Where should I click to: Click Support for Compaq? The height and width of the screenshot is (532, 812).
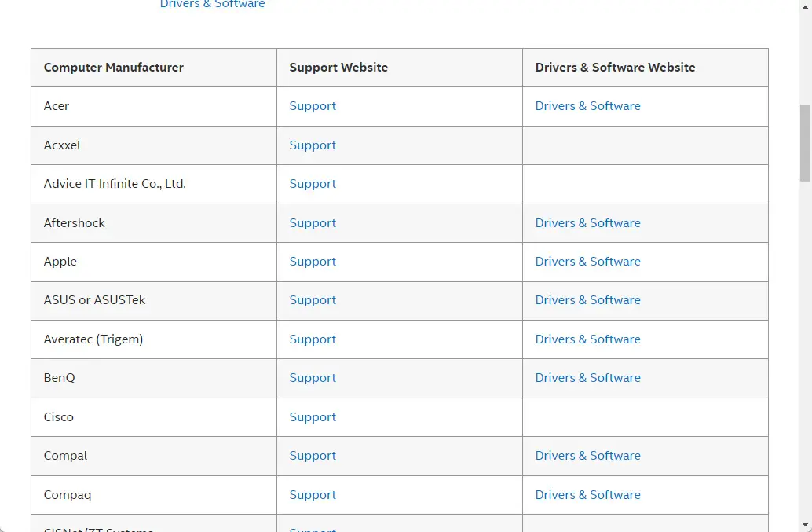coord(313,494)
